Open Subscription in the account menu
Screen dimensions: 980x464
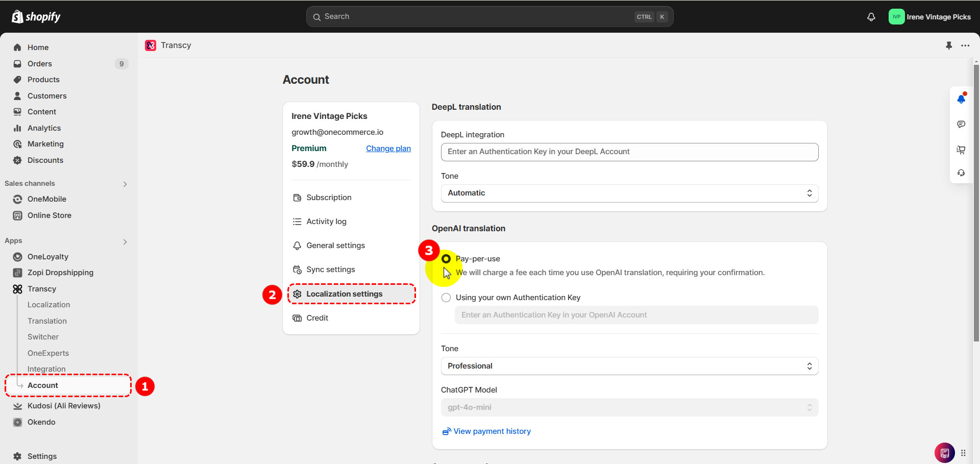351,198
